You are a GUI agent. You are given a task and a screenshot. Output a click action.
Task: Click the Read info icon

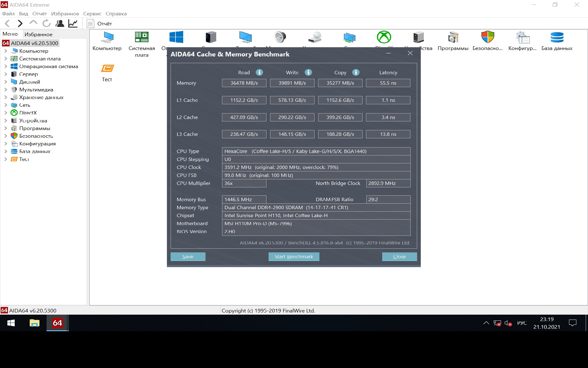coord(259,72)
